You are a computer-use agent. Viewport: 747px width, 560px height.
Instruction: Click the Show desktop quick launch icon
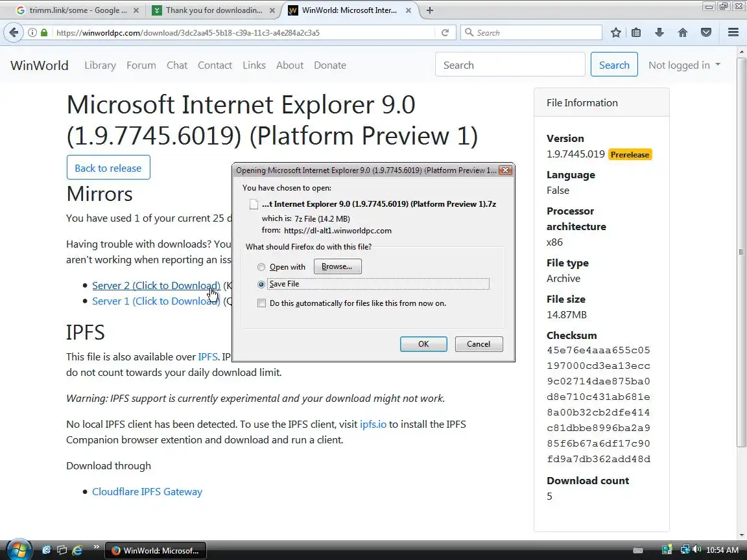[46, 550]
